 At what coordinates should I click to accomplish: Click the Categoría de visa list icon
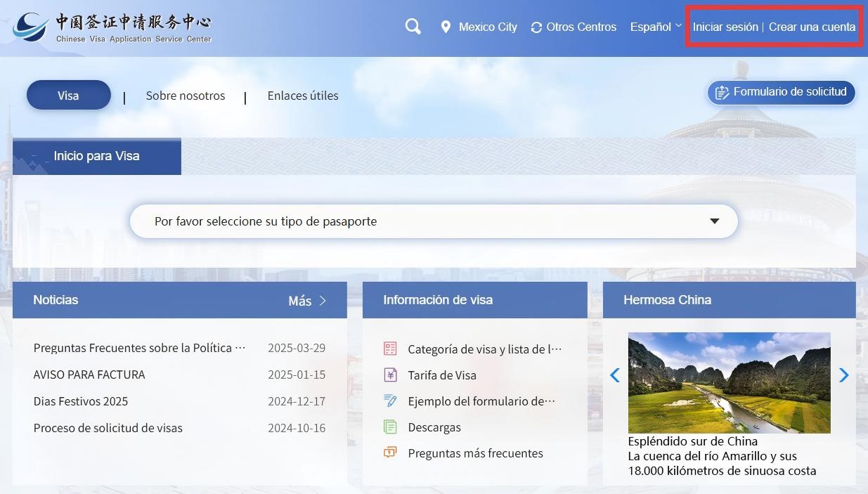click(390, 349)
